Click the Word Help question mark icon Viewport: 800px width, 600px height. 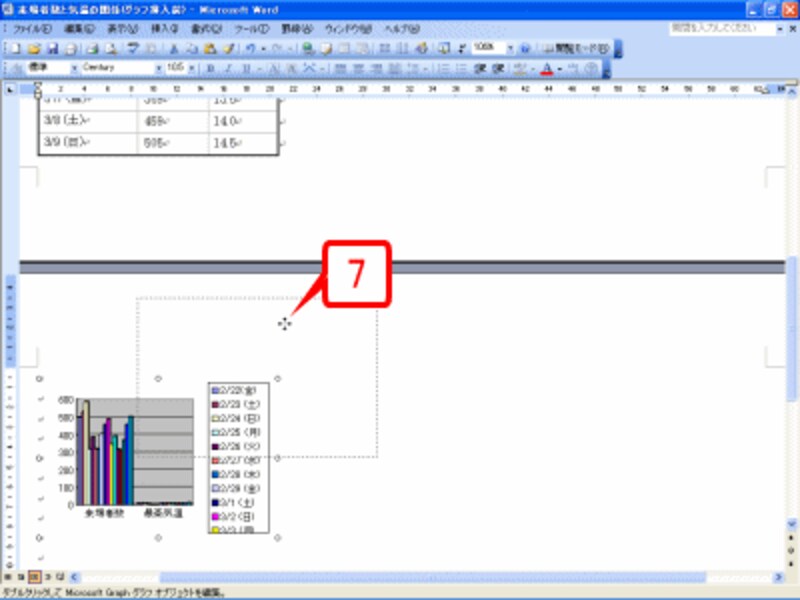click(x=525, y=48)
